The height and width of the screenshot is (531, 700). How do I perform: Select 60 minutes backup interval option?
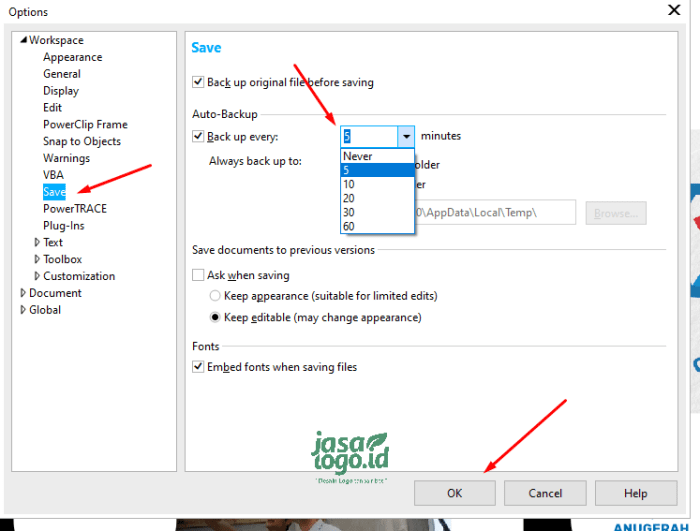pos(349,226)
